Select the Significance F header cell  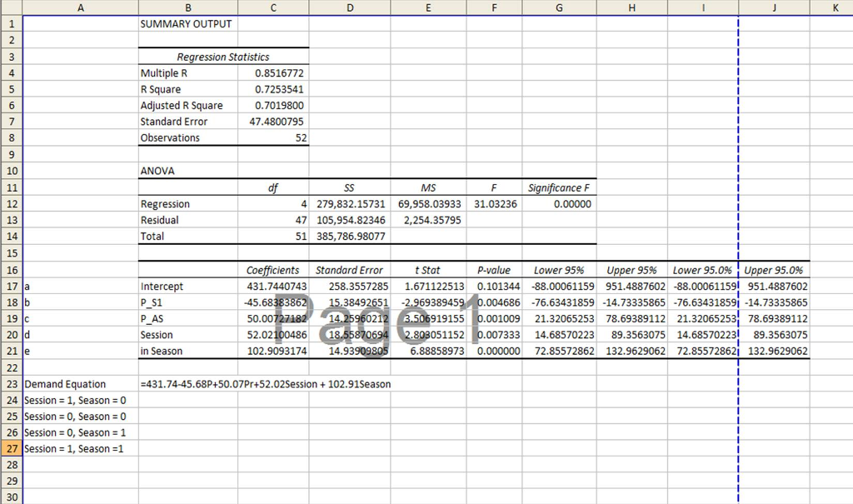[x=559, y=187]
